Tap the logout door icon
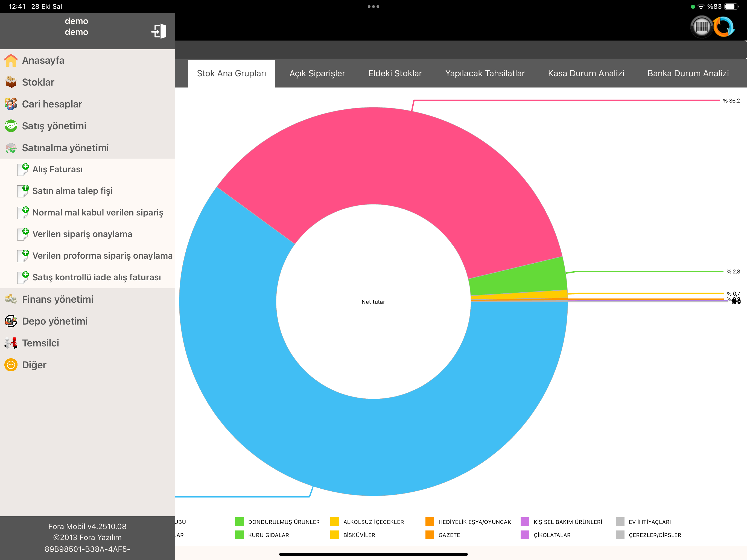The height and width of the screenshot is (560, 747). [158, 31]
